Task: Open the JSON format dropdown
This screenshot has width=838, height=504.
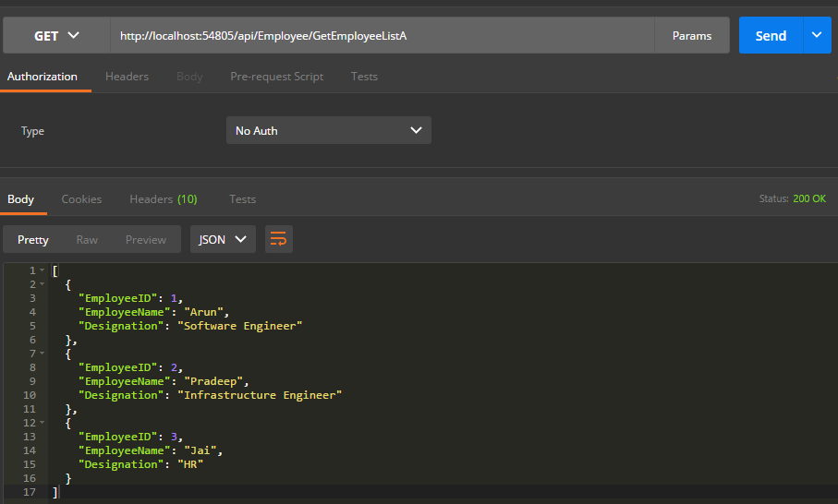Action: pyautogui.click(x=223, y=240)
